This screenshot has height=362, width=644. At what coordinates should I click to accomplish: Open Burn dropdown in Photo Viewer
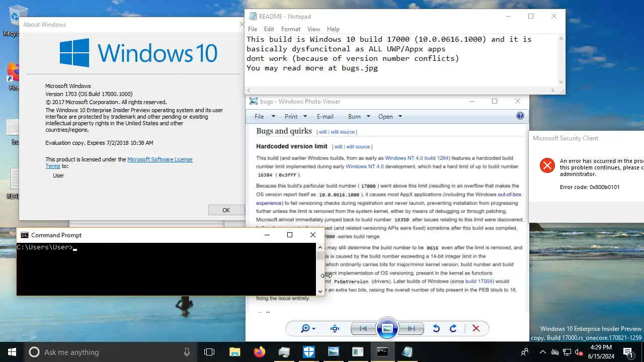tap(359, 116)
